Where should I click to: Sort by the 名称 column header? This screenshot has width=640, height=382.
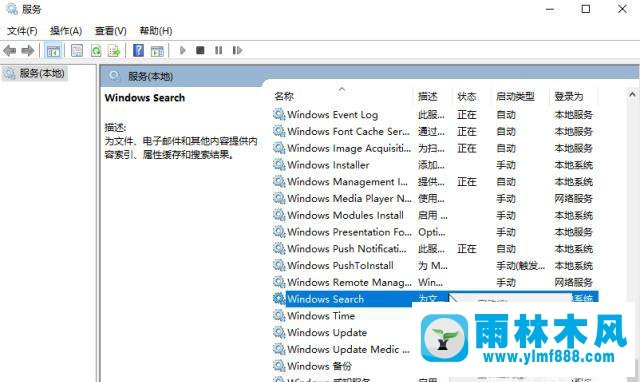pyautogui.click(x=284, y=96)
